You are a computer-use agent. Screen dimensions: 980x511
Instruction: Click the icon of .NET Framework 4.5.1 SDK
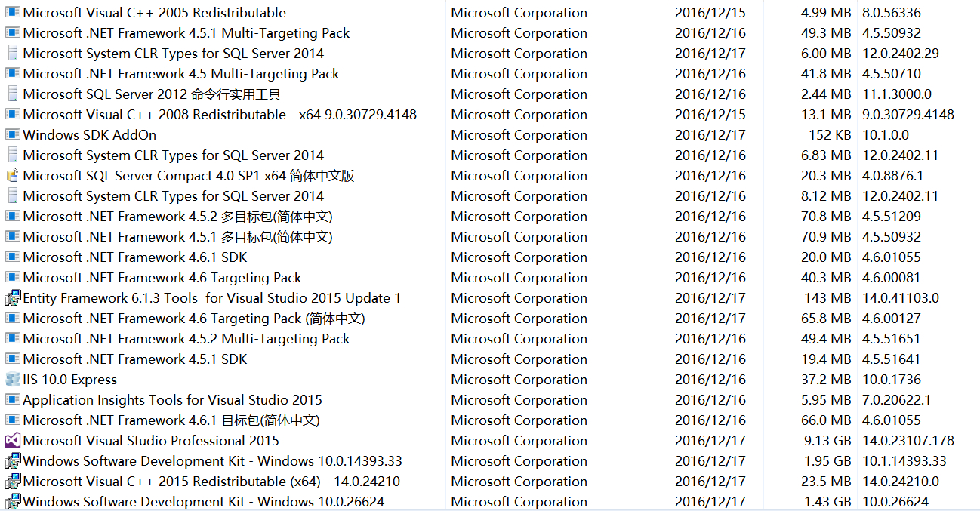(12, 359)
